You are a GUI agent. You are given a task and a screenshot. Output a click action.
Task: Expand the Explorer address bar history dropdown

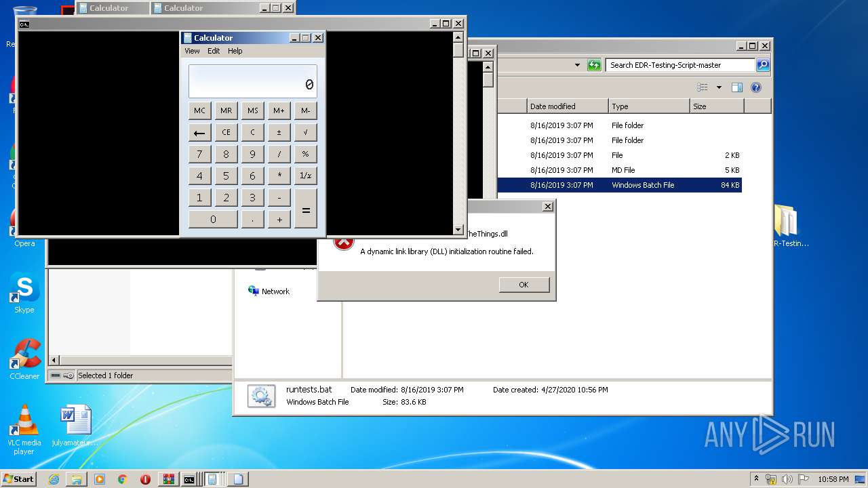point(577,65)
